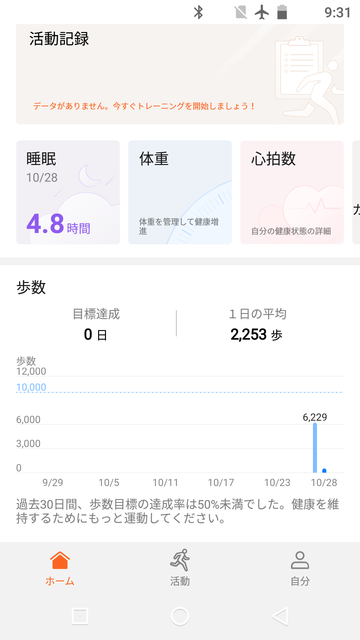Open recent apps square button

click(x=80, y=616)
